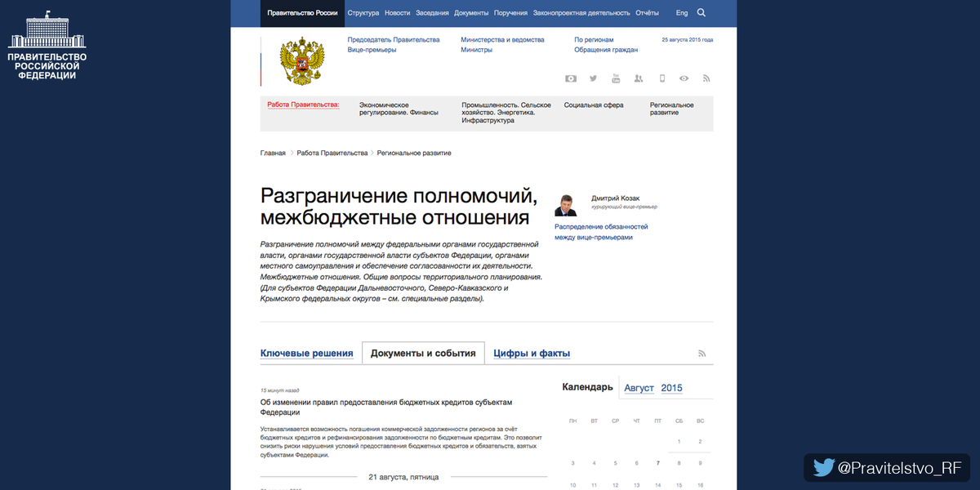The image size is (980, 490).
Task: Open the social community people icon
Action: click(x=639, y=78)
